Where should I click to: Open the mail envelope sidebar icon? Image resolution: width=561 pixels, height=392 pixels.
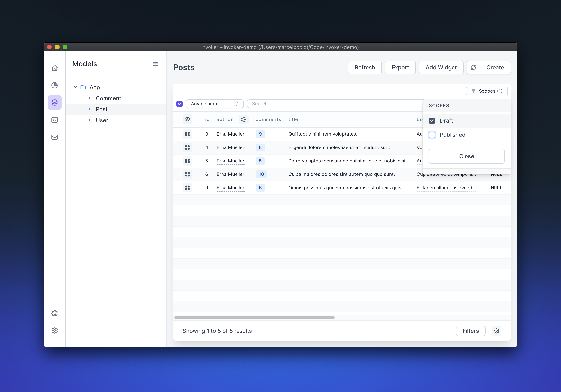click(x=54, y=137)
